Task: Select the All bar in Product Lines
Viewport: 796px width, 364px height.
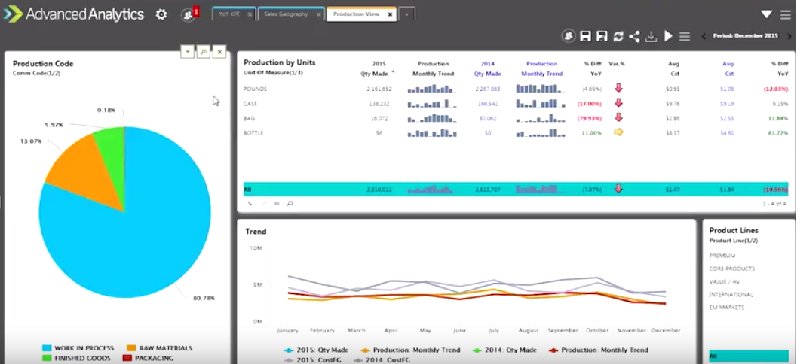Action: (749, 356)
